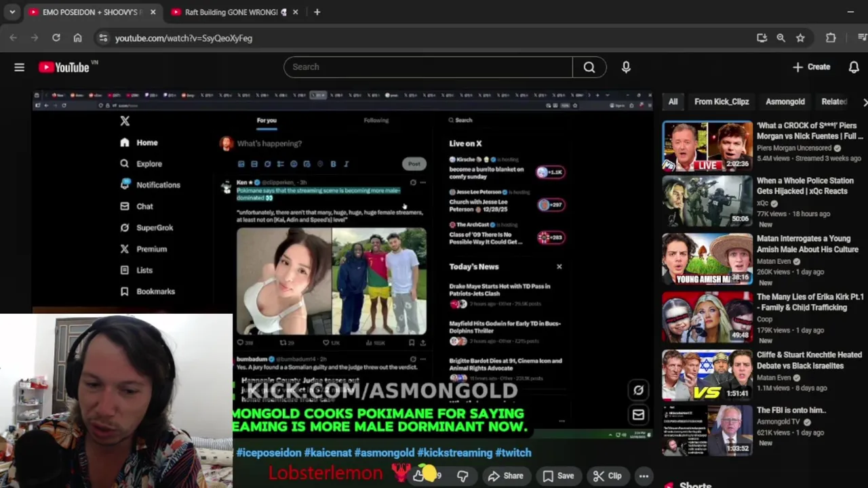Click the browser forward arrow
The width and height of the screenshot is (868, 488).
point(35,38)
